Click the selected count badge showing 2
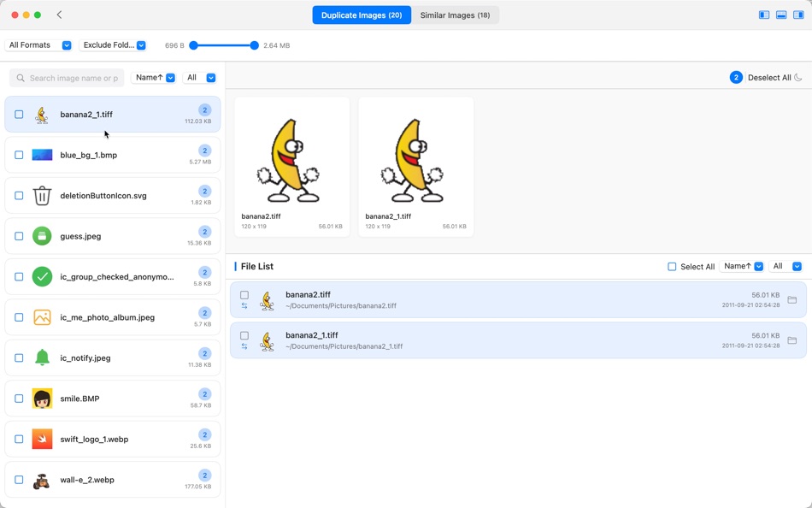 click(x=736, y=77)
